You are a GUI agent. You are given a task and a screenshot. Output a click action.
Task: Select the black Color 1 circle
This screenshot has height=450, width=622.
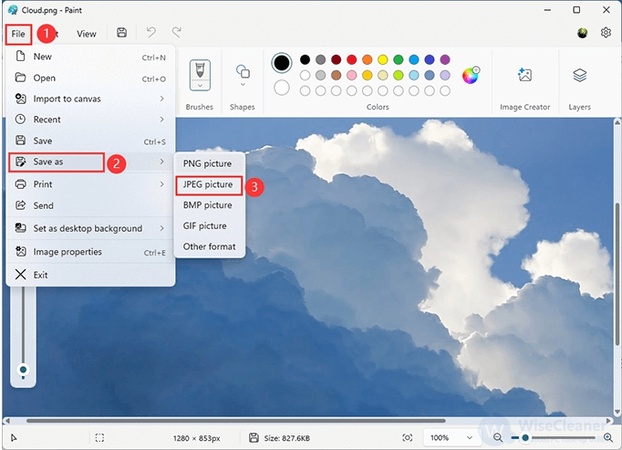coord(282,63)
